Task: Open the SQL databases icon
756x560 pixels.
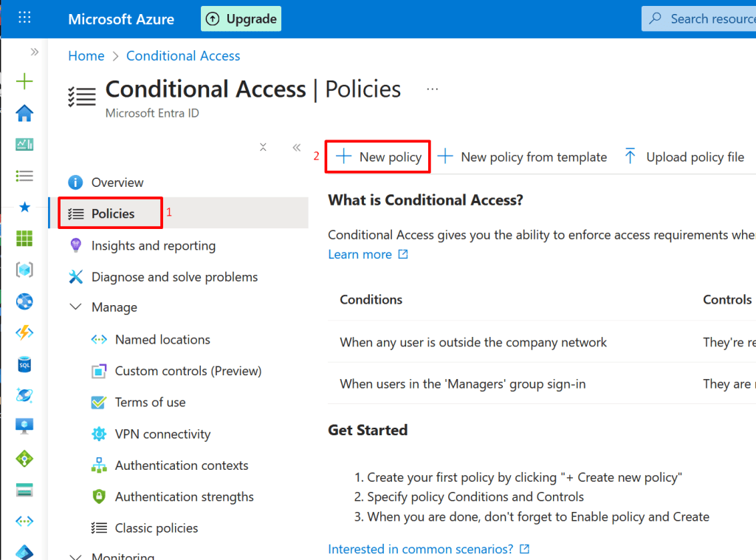Action: coord(24,364)
